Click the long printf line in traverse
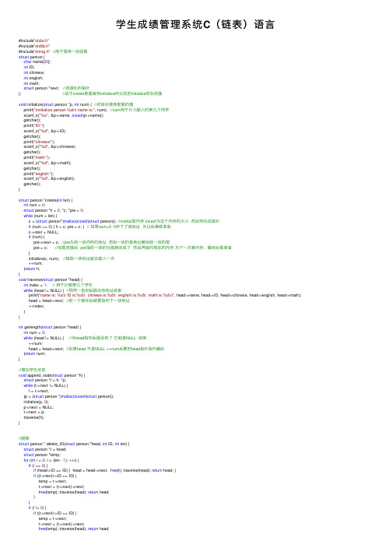392x555 pixels. [165, 295]
